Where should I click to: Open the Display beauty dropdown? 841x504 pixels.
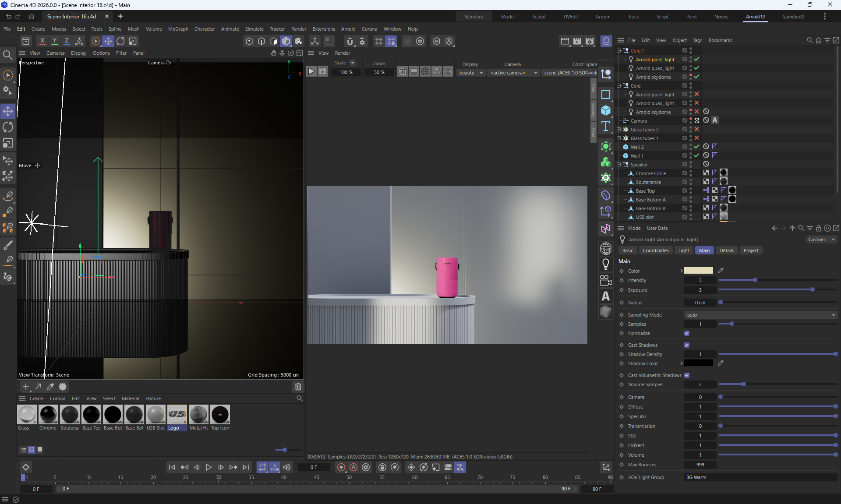click(471, 73)
